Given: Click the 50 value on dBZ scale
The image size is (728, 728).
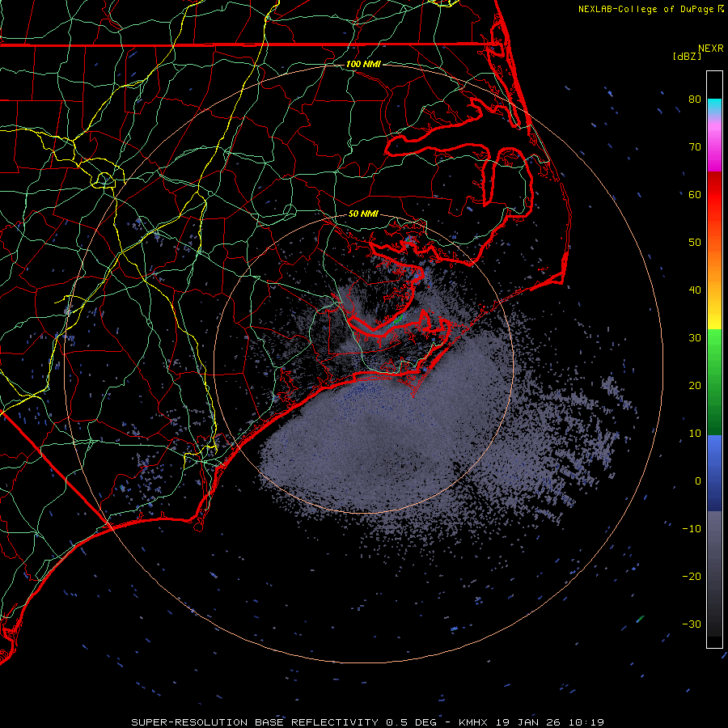Looking at the screenshot, I should [x=695, y=243].
